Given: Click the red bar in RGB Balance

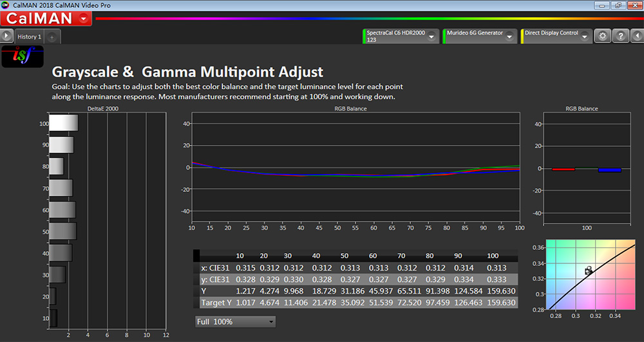Looking at the screenshot, I should tap(563, 169).
